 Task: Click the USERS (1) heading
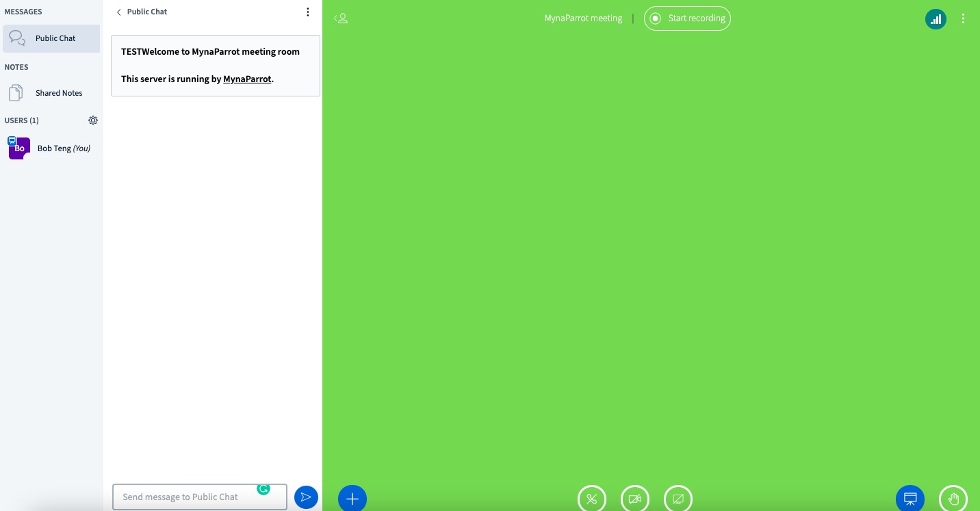22,120
